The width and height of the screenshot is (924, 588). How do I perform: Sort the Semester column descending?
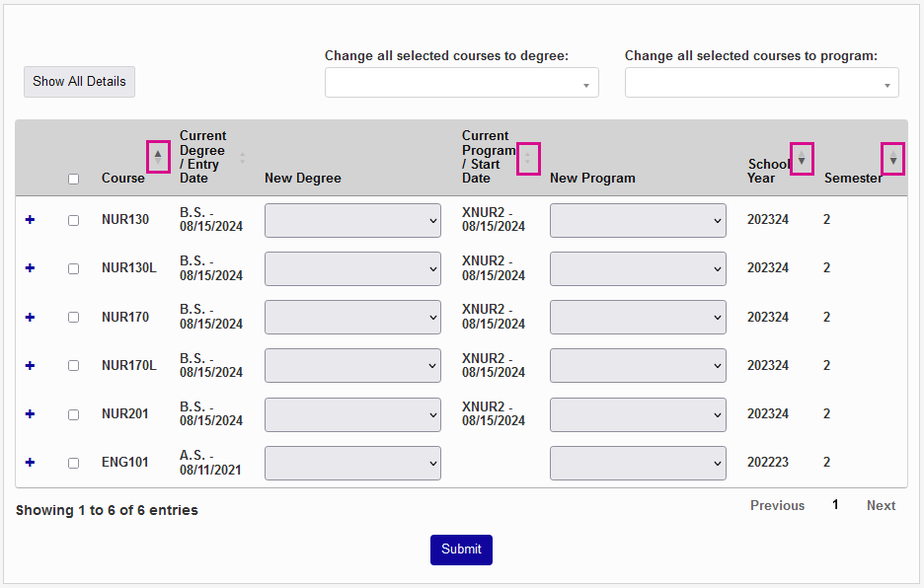pyautogui.click(x=892, y=158)
